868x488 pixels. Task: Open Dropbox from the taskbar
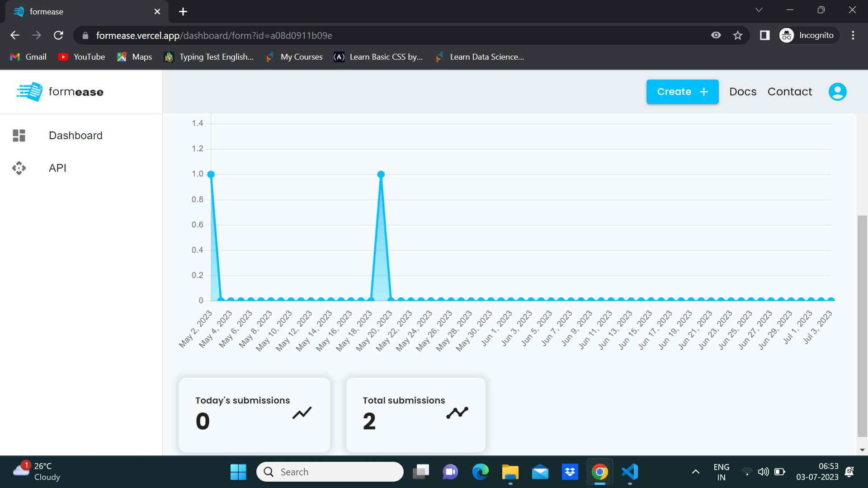pyautogui.click(x=570, y=472)
